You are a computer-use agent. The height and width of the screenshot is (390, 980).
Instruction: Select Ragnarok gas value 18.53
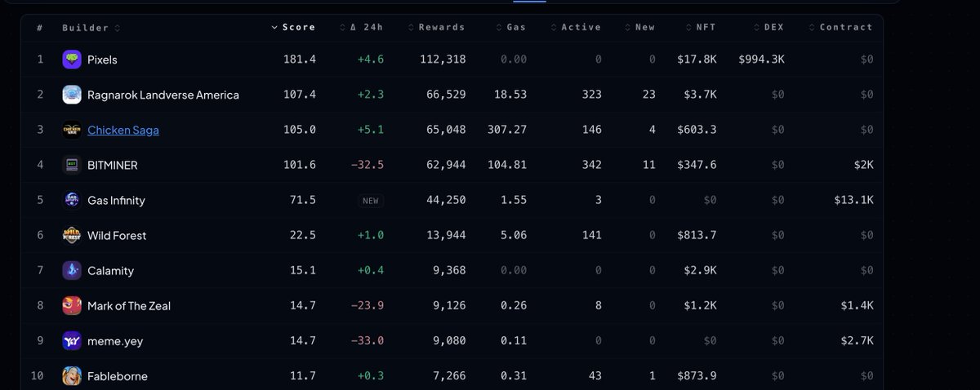tap(510, 95)
